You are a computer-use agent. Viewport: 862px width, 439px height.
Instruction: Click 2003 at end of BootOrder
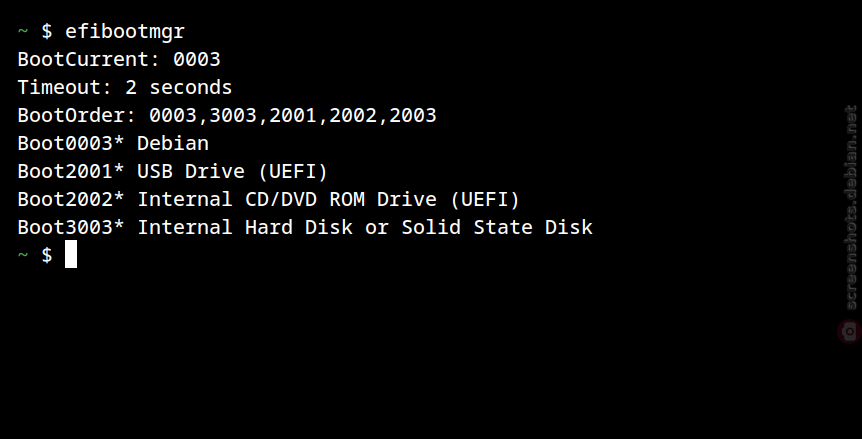[413, 115]
